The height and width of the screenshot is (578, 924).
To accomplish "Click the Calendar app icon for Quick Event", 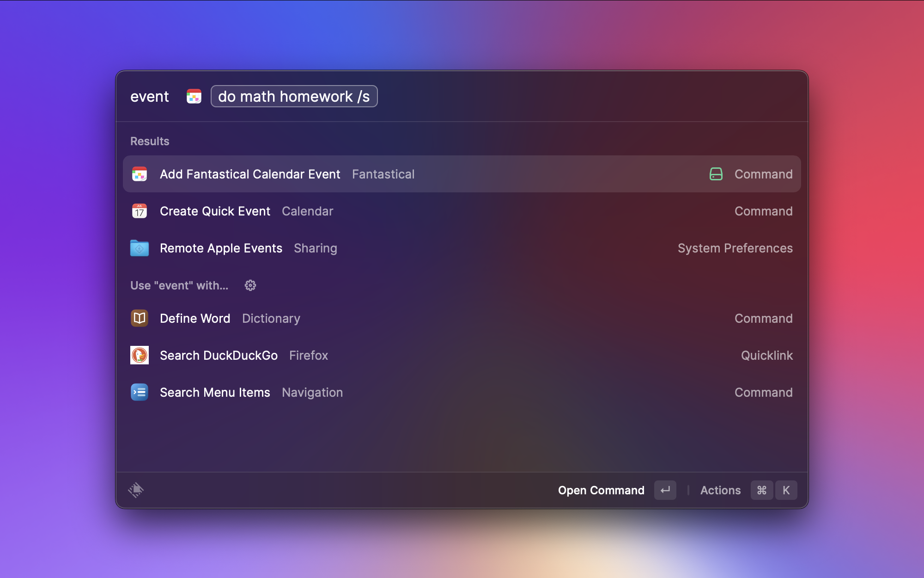I will click(139, 211).
